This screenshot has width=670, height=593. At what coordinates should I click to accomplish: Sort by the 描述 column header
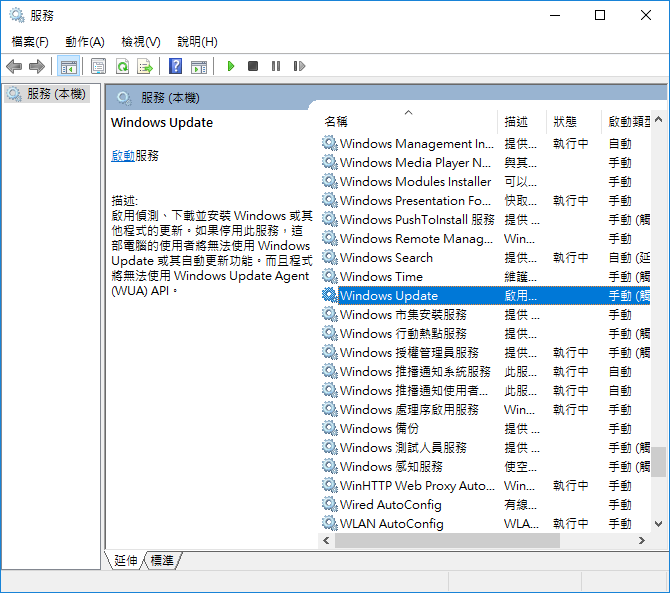(522, 122)
